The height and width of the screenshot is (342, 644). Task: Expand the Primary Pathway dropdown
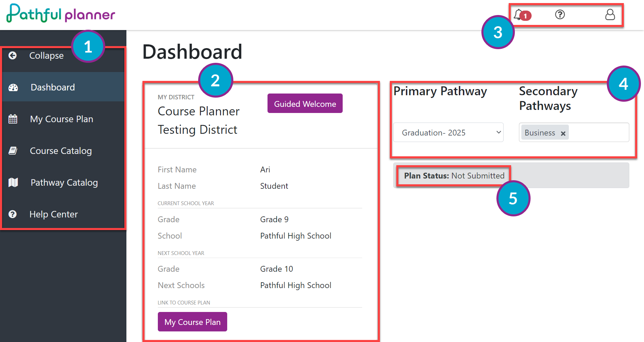(448, 132)
